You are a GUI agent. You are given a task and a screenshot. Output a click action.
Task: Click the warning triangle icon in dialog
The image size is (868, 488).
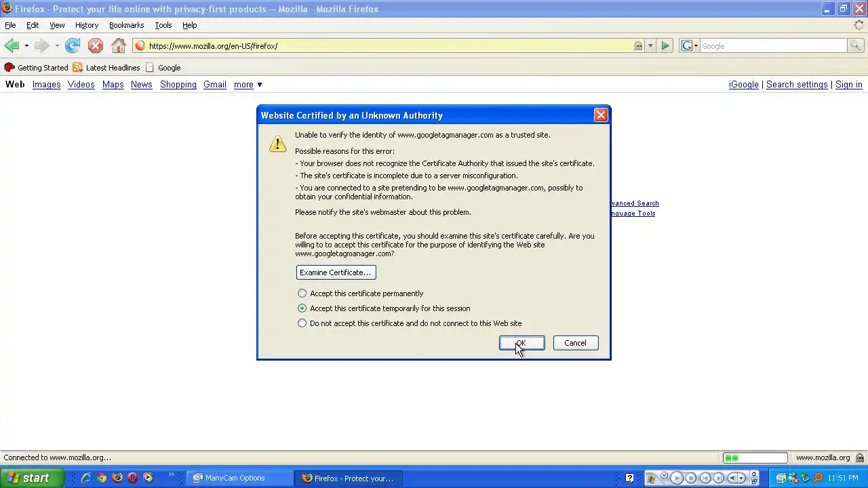277,144
